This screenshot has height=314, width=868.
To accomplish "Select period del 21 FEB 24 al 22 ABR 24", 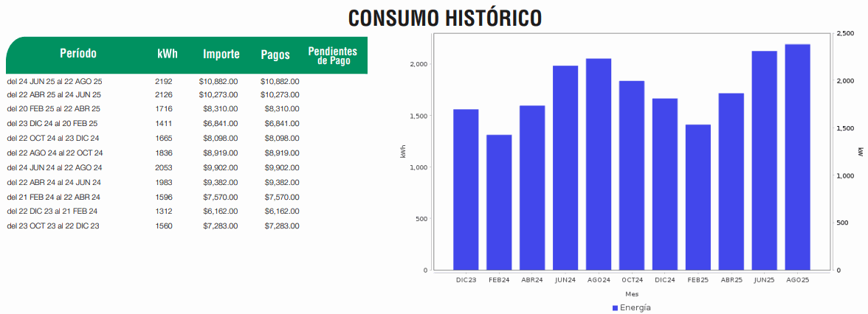I will point(54,197).
